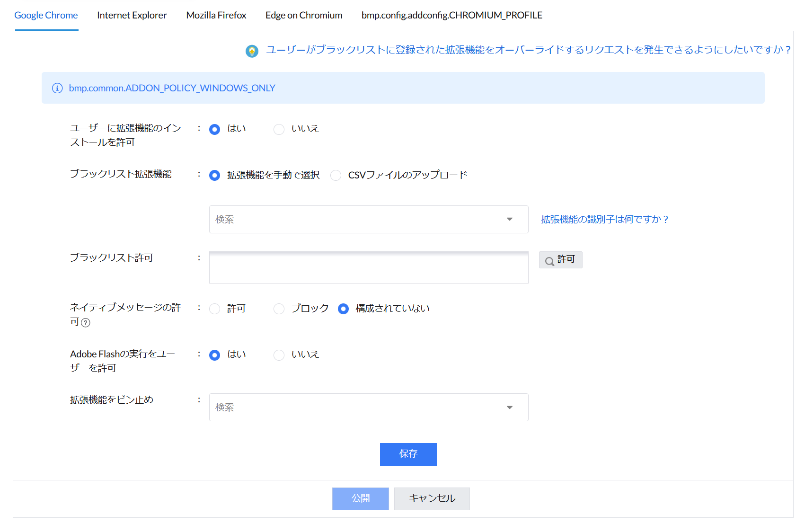This screenshot has width=805, height=532.
Task: Click the magnifier icon on 許可 button
Action: click(549, 261)
